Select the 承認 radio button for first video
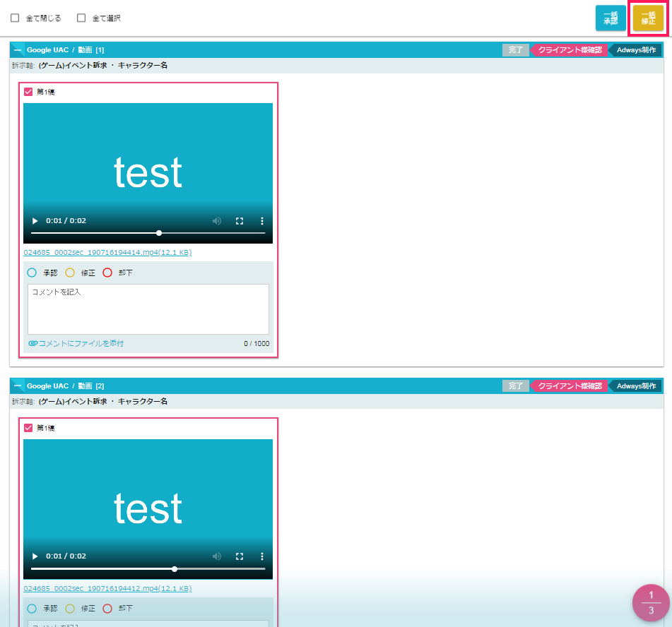Viewport: 672px width, 627px height. [x=32, y=273]
